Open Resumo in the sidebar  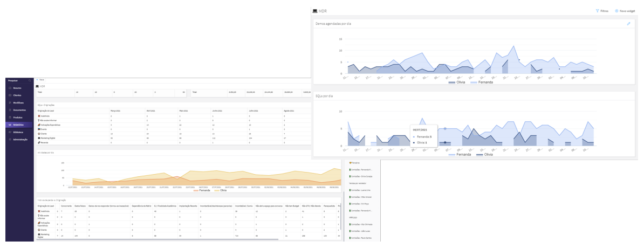pos(17,88)
